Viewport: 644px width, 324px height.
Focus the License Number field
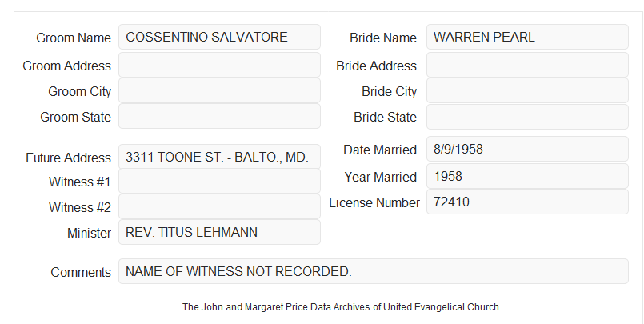click(527, 202)
